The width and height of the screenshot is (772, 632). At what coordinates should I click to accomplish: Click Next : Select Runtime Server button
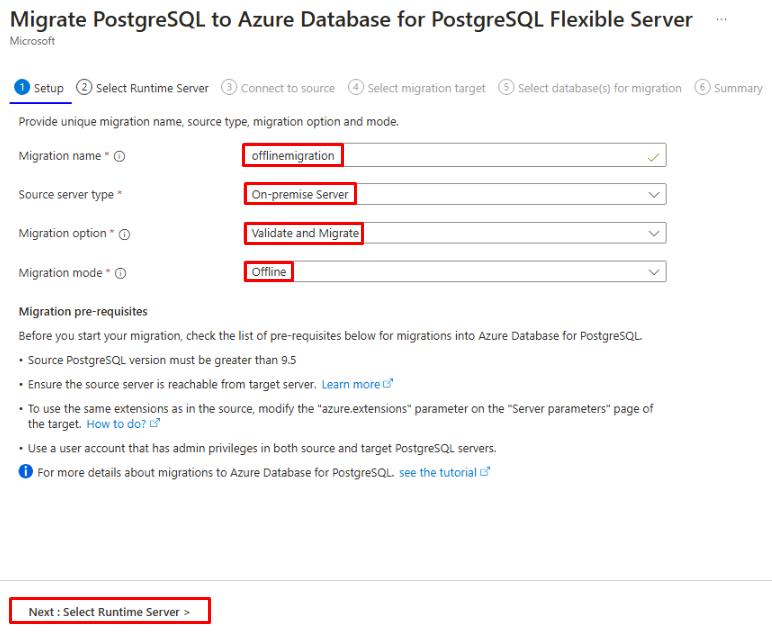[110, 611]
